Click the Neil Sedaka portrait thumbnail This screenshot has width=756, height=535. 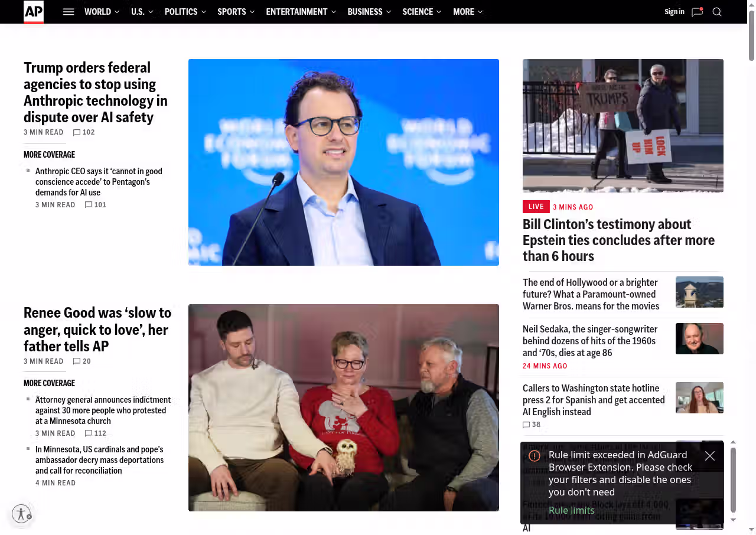[x=699, y=338]
